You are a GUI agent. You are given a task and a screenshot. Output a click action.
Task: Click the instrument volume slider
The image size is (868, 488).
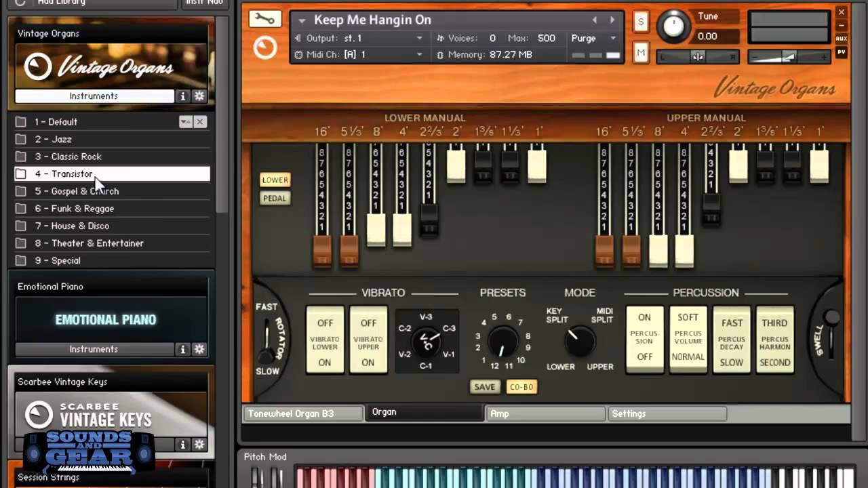[789, 58]
